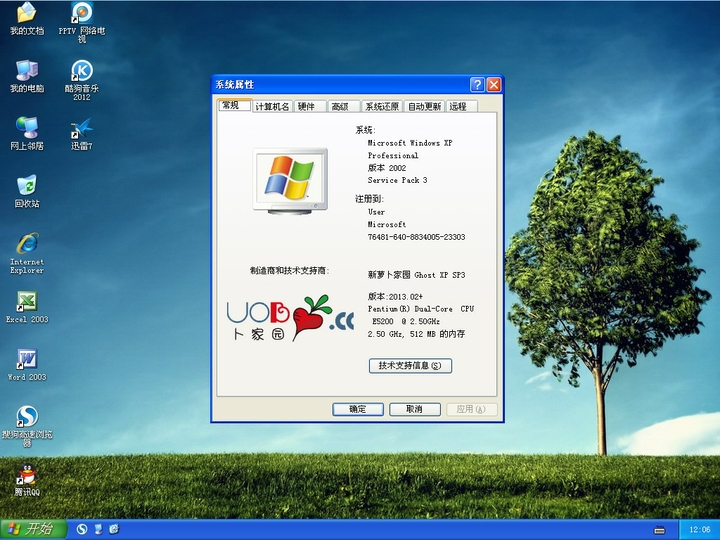Select the PPTV 网络电视 shortcut
Viewport: 720px width, 540px height.
[x=82, y=22]
